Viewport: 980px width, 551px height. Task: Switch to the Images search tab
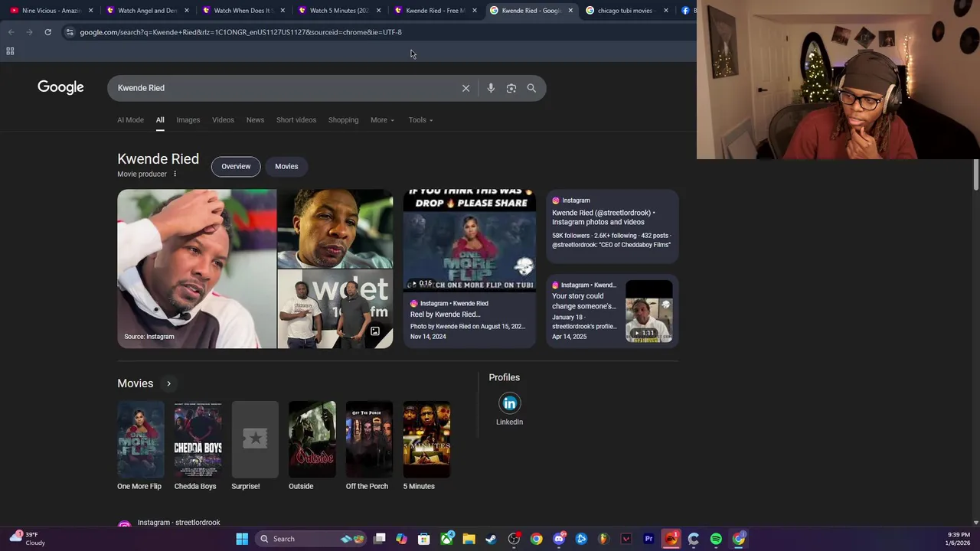pos(188,120)
